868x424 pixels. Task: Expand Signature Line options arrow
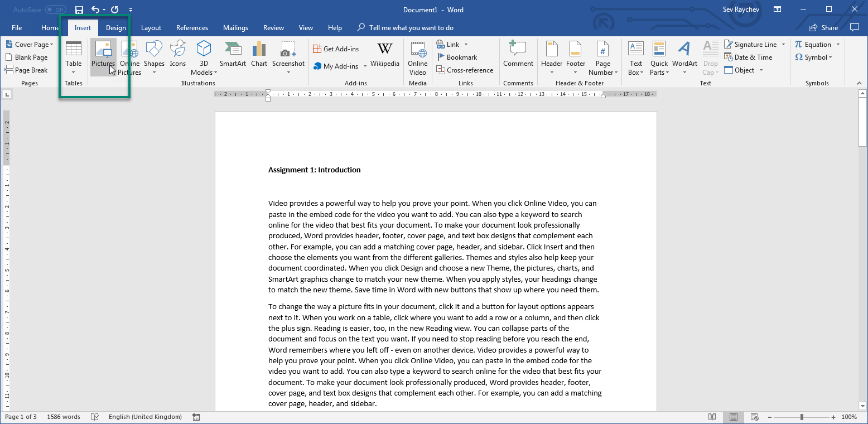point(783,45)
